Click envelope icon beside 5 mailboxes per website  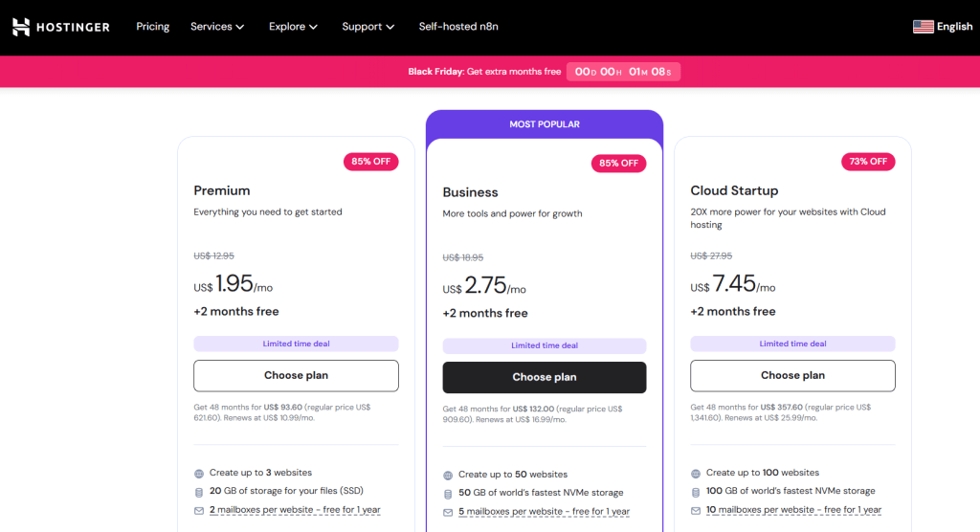tap(448, 513)
